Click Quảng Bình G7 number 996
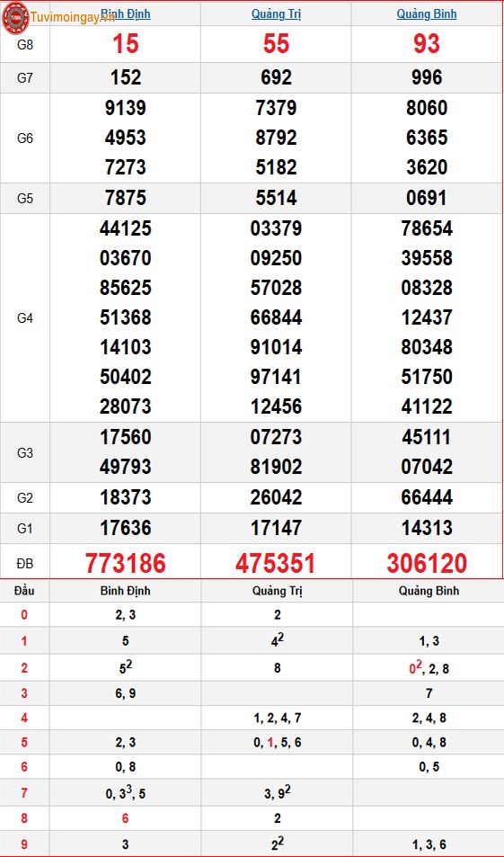 click(427, 77)
